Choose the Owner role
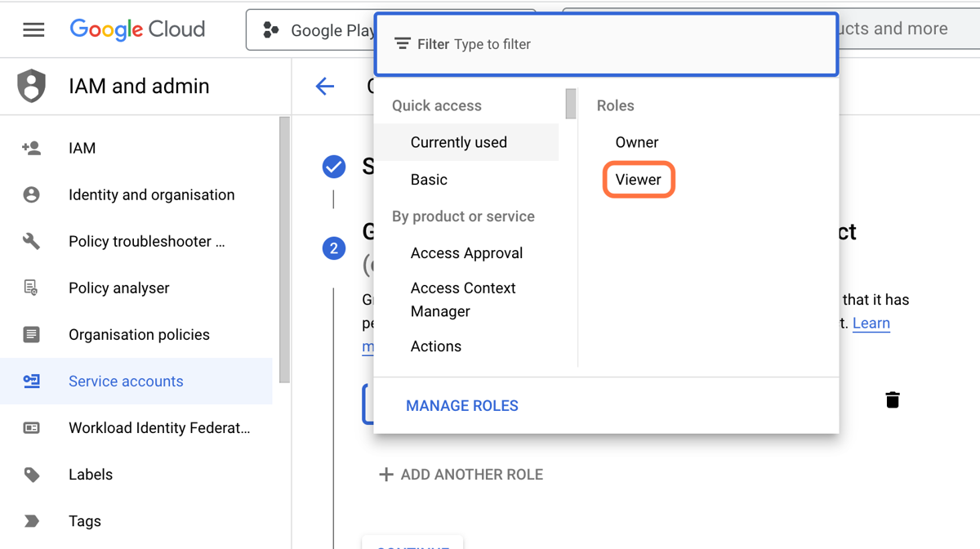The height and width of the screenshot is (549, 980). 637,142
